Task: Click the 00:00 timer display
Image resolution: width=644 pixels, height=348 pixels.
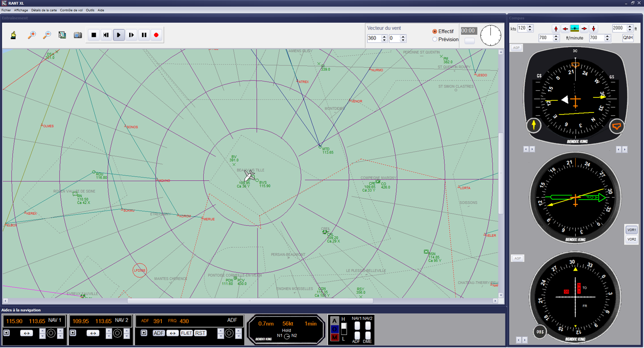Action: click(x=468, y=31)
